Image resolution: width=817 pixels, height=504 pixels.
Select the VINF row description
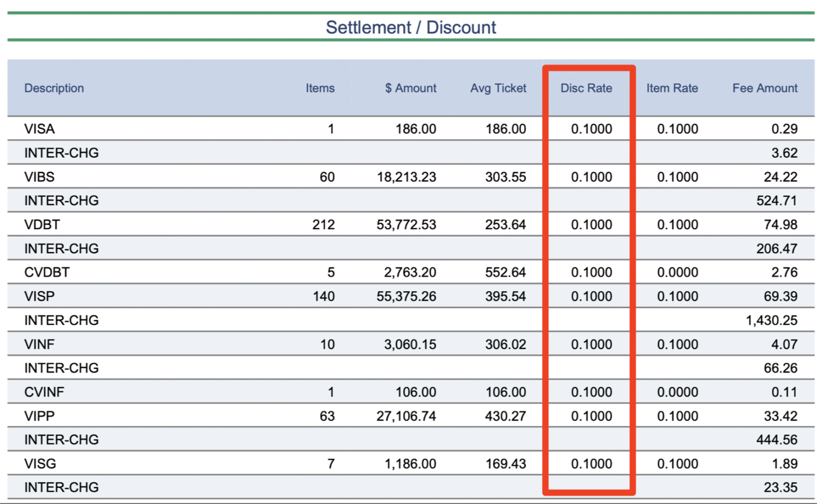click(x=39, y=345)
